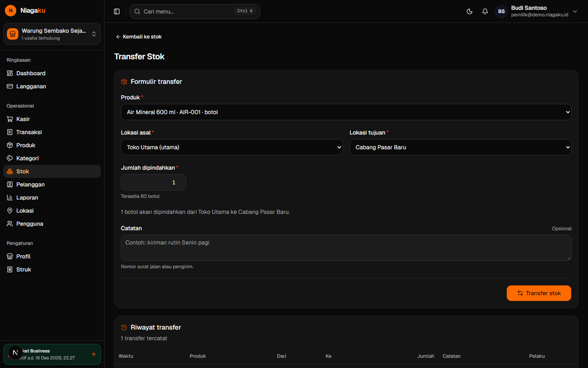Viewport: 588px width, 368px height.
Task: Click the Kembali ke stok link text
Action: pos(142,37)
